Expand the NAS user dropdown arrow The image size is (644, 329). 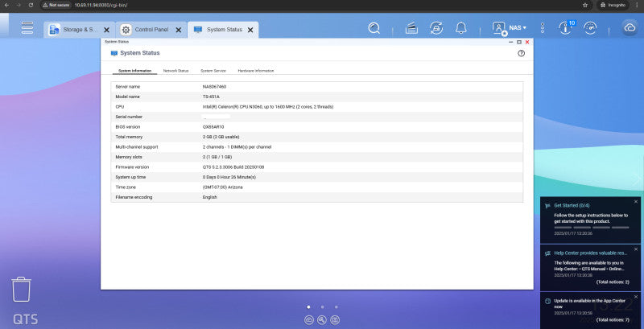[x=525, y=28]
